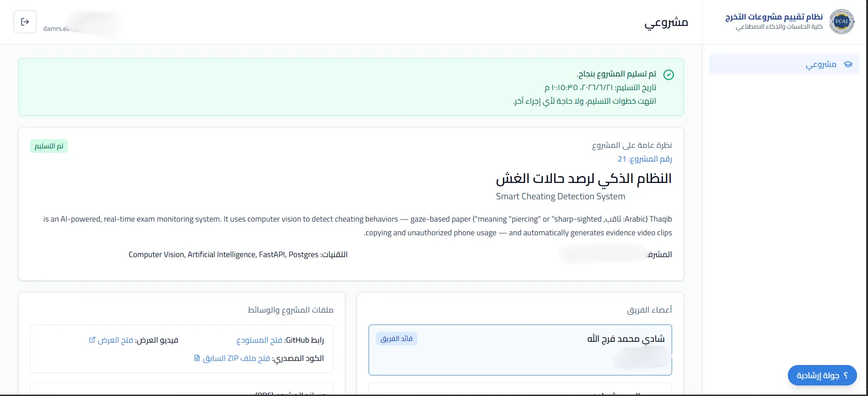Open the previous ZIP file link

click(236, 358)
